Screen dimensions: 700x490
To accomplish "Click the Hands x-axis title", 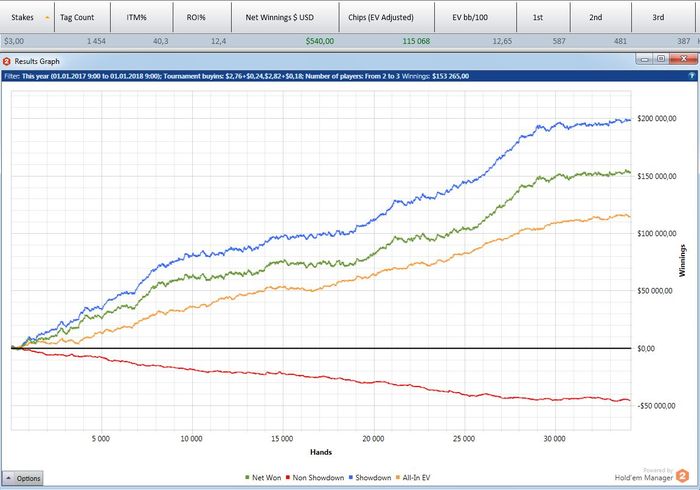I will point(321,452).
